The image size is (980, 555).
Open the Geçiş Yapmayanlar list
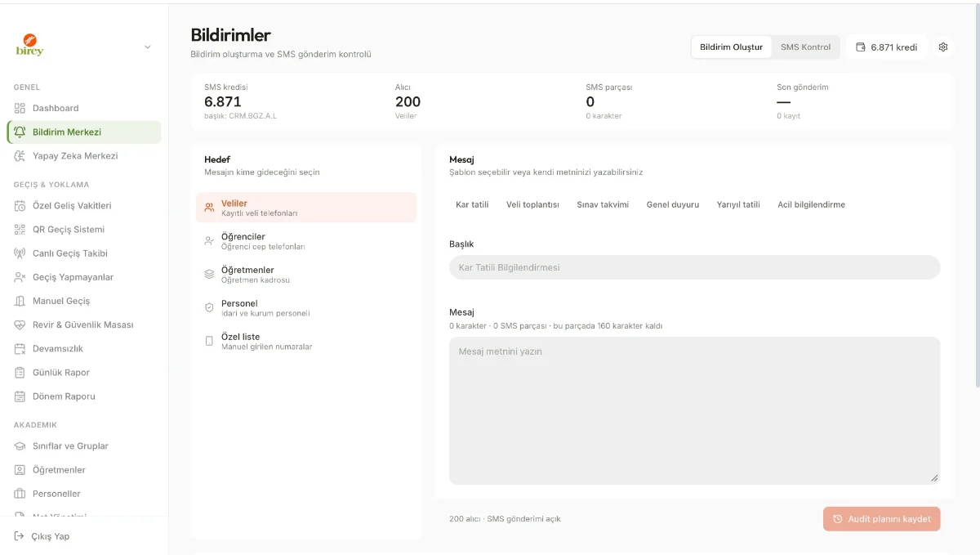(84, 277)
